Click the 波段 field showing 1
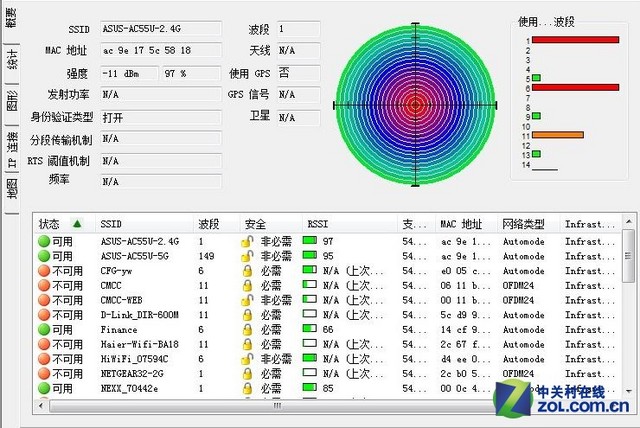This screenshot has height=428, width=640. click(x=299, y=29)
